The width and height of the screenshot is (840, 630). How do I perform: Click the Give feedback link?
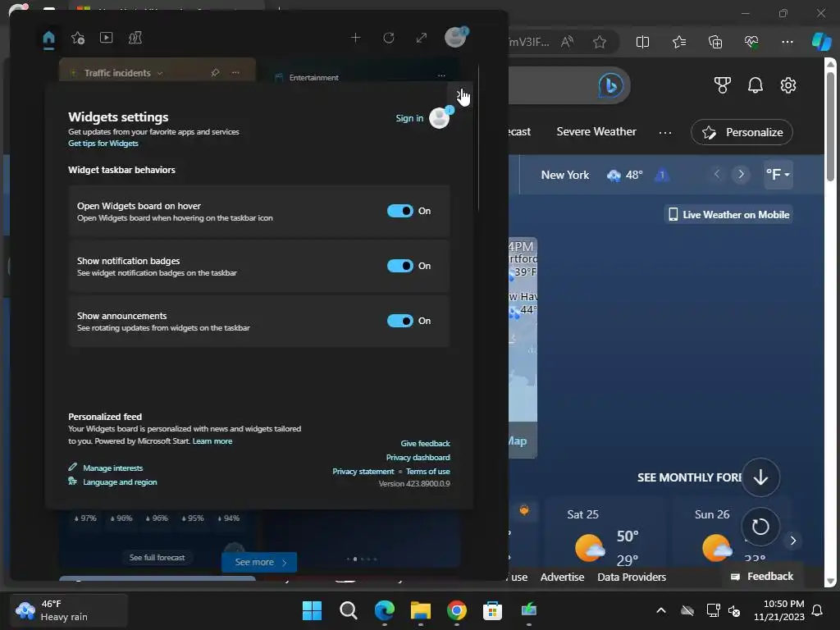(x=426, y=443)
